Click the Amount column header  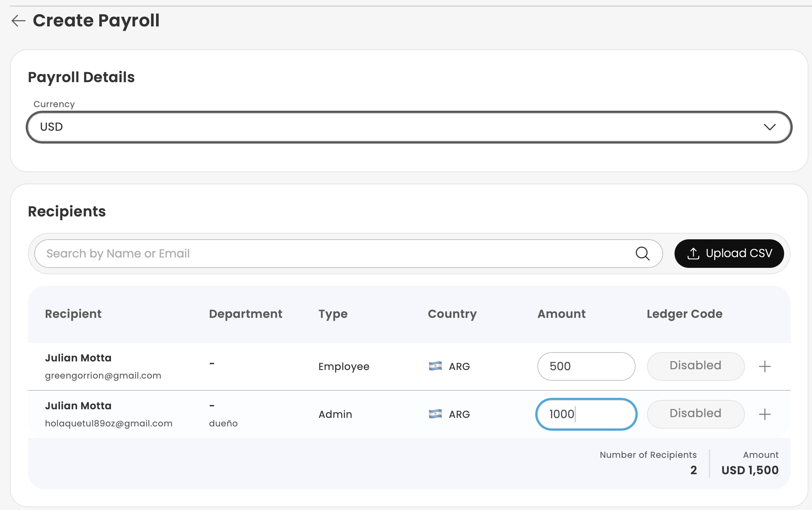tap(561, 314)
